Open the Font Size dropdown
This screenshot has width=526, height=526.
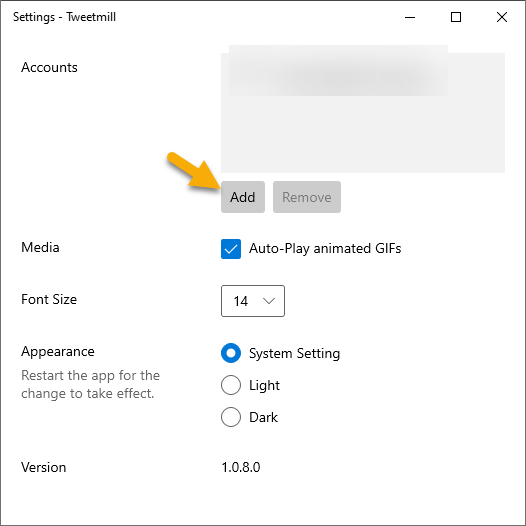(253, 301)
